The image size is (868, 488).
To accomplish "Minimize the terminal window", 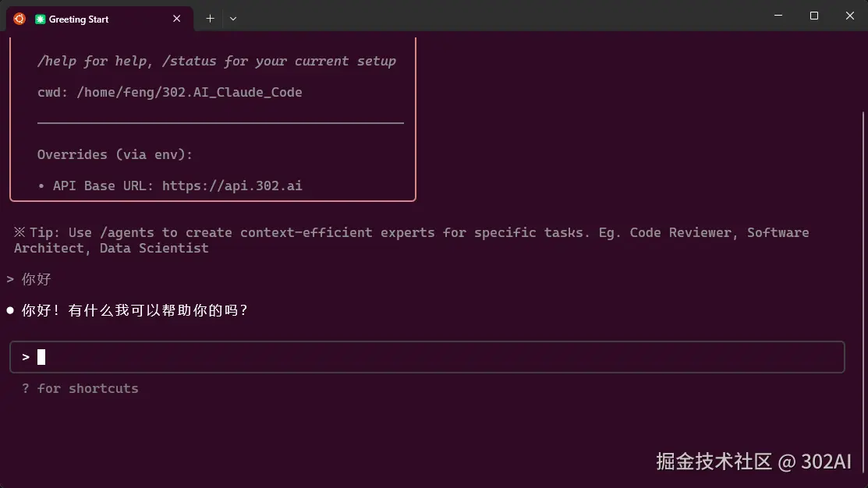I will pos(778,16).
